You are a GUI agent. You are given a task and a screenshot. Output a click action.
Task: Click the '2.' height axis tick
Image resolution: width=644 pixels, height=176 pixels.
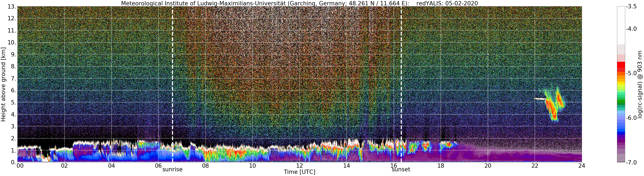(13, 138)
